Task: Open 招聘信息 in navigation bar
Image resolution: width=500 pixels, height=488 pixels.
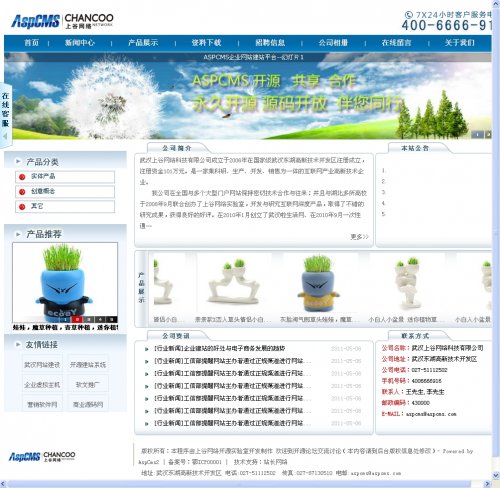Action: [x=270, y=43]
